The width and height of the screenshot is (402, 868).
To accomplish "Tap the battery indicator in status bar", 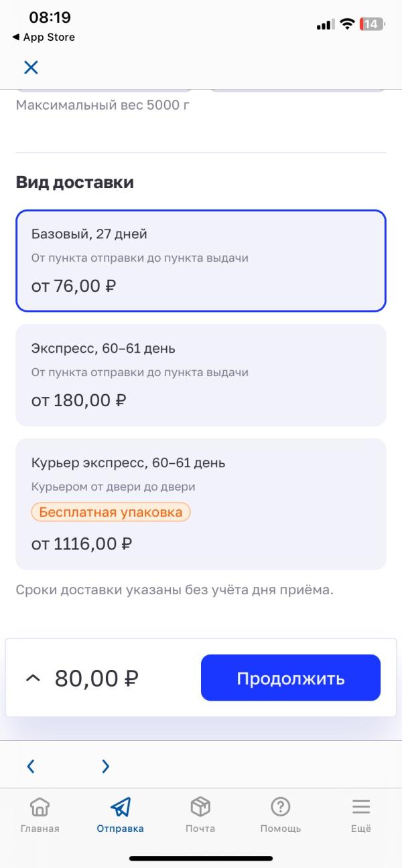I will (371, 24).
